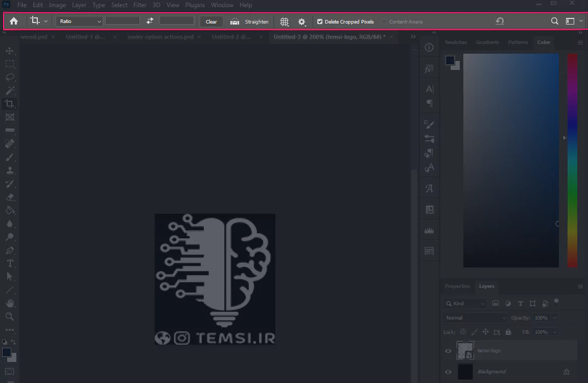The width and height of the screenshot is (588, 383).
Task: Open the Info panel icon
Action: (429, 48)
